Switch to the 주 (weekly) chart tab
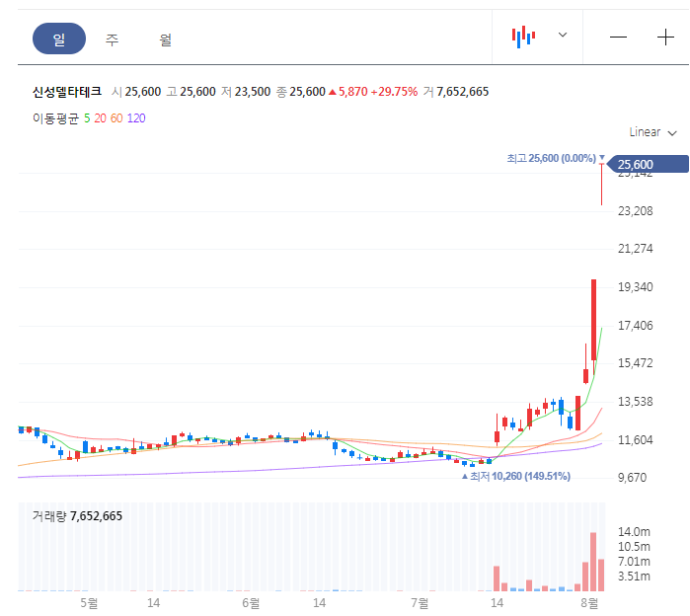Viewport: 690px width, 616px height. coord(112,39)
